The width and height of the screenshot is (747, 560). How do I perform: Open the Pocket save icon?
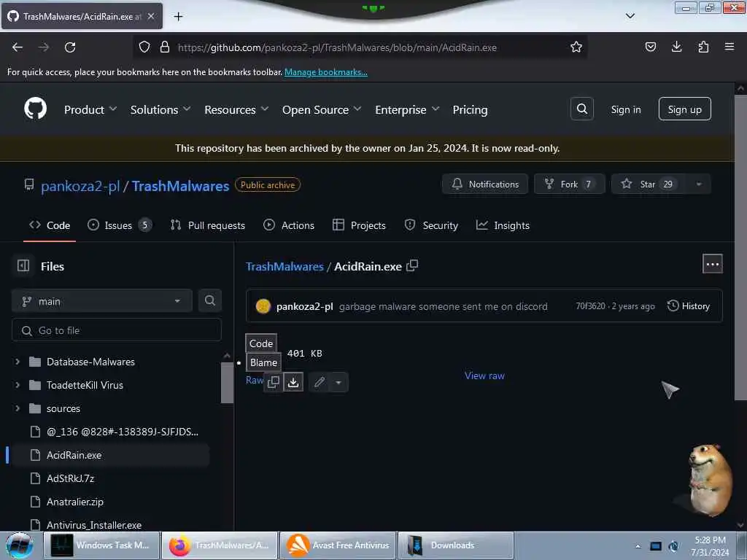pyautogui.click(x=650, y=47)
